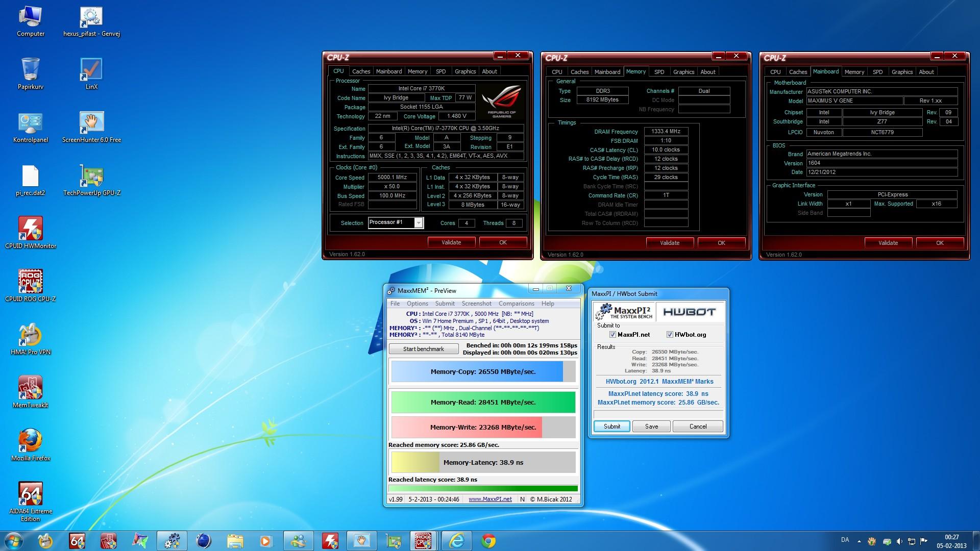
Task: Launch CPUID HWMonitor desktop shortcut
Action: 31,234
